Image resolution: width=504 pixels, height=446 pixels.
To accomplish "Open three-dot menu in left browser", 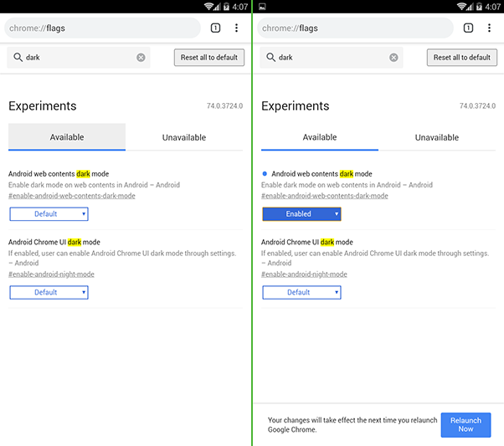I will click(x=236, y=28).
